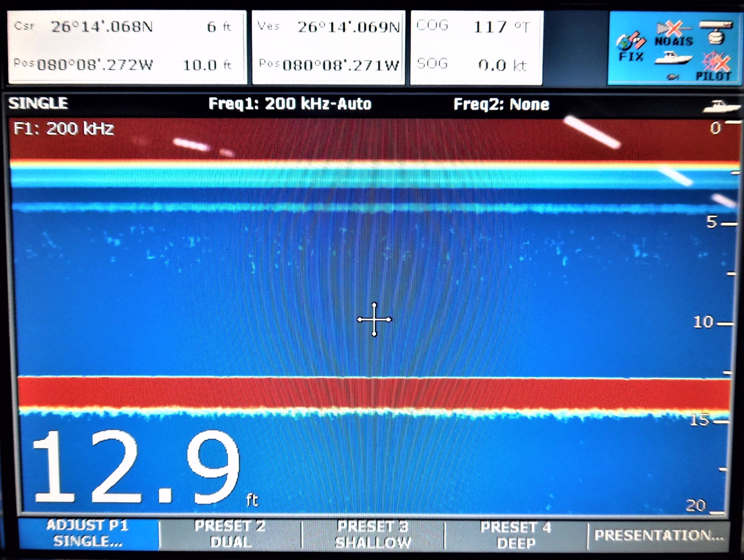
Task: Click the crosshair cursor on sonar display
Action: pos(374,319)
